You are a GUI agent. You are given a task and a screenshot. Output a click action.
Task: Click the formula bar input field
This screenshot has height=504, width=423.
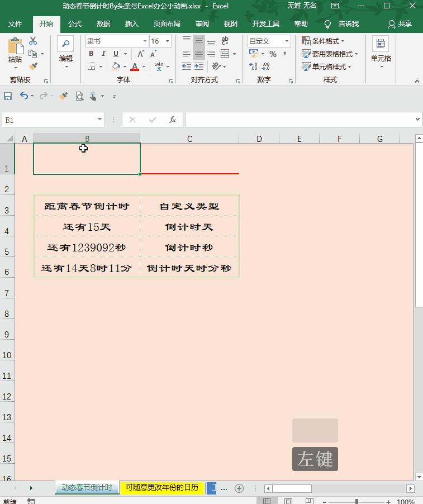pyautogui.click(x=299, y=120)
